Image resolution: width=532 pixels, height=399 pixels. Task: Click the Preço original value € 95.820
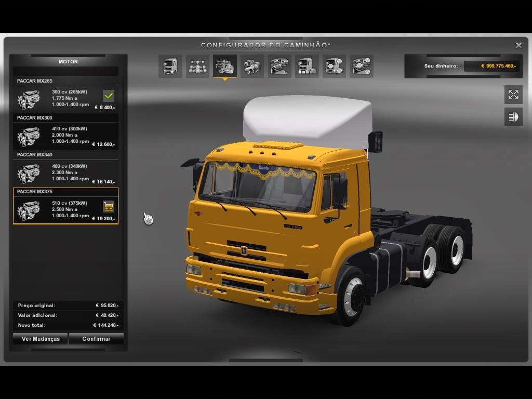(x=107, y=305)
